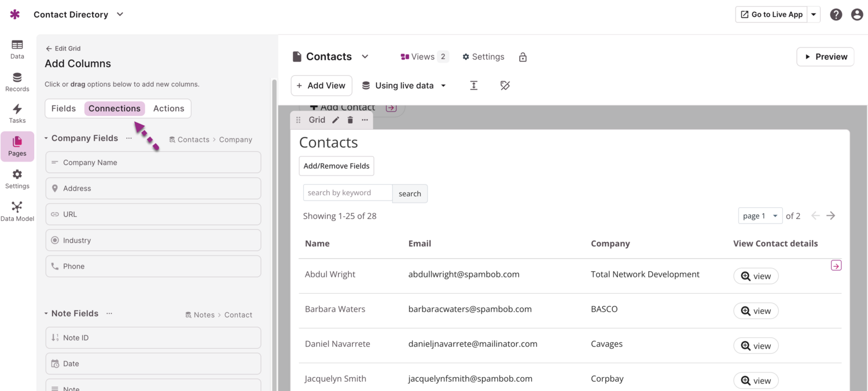Viewport: 868px width, 391px height.
Task: Switch to the Fields tab
Action: pos(64,108)
